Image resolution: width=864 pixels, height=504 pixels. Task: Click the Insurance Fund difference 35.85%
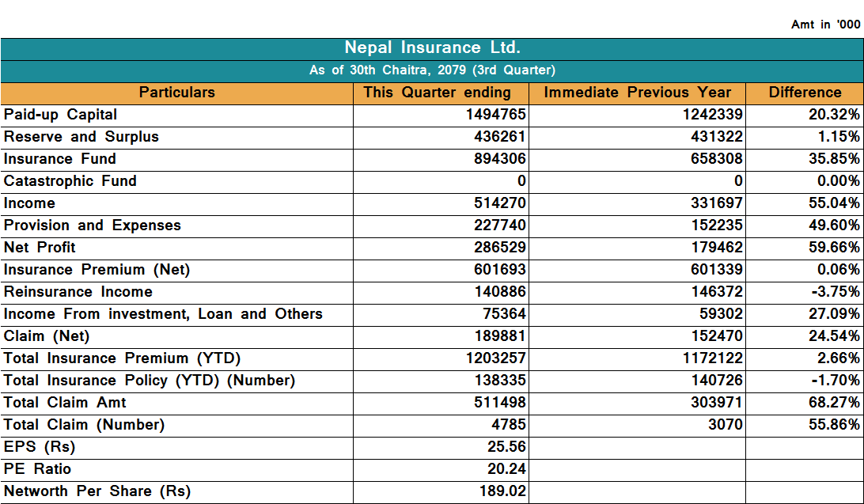(833, 159)
